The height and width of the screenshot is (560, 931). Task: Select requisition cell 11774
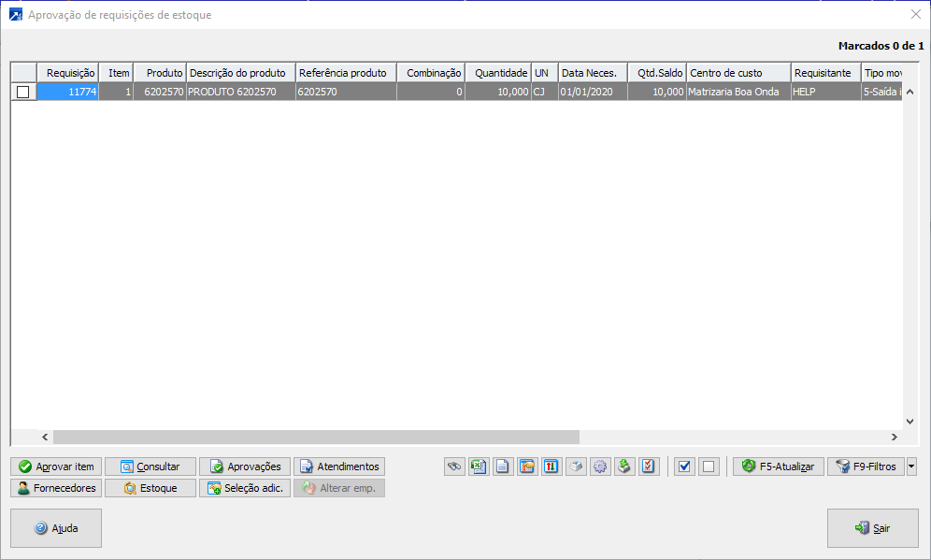(x=68, y=92)
